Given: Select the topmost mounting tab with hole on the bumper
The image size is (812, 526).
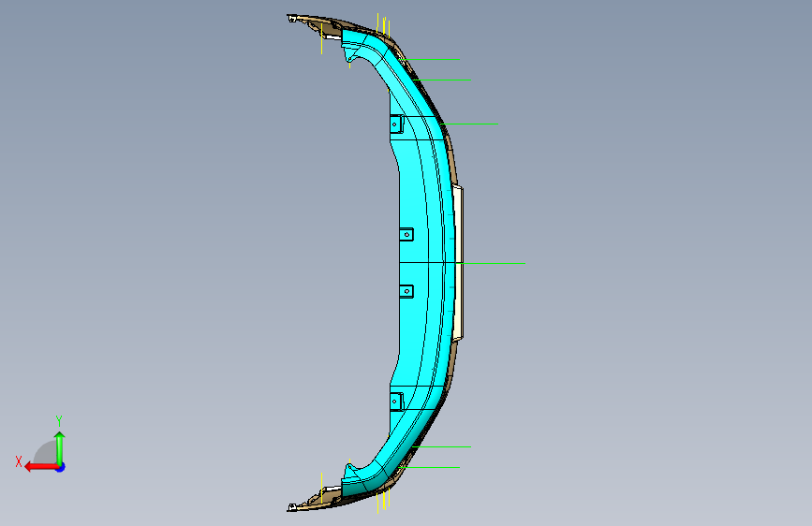Looking at the screenshot, I should 395,124.
